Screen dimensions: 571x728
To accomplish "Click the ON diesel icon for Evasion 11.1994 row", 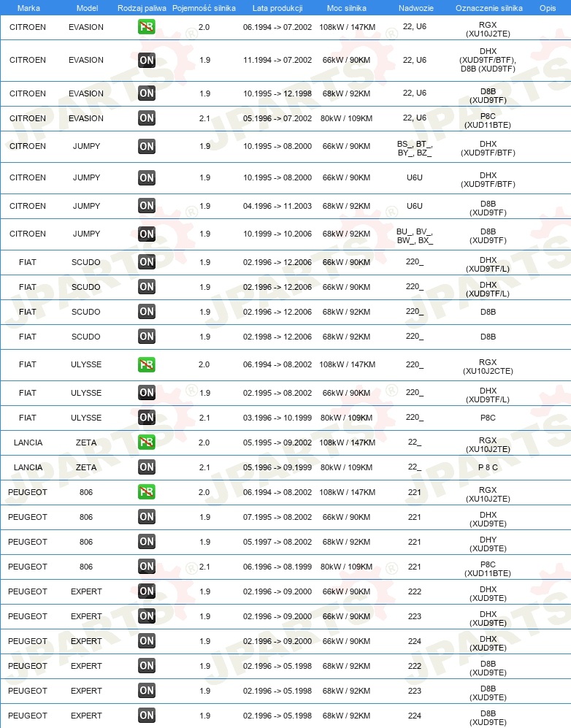I will [147, 60].
